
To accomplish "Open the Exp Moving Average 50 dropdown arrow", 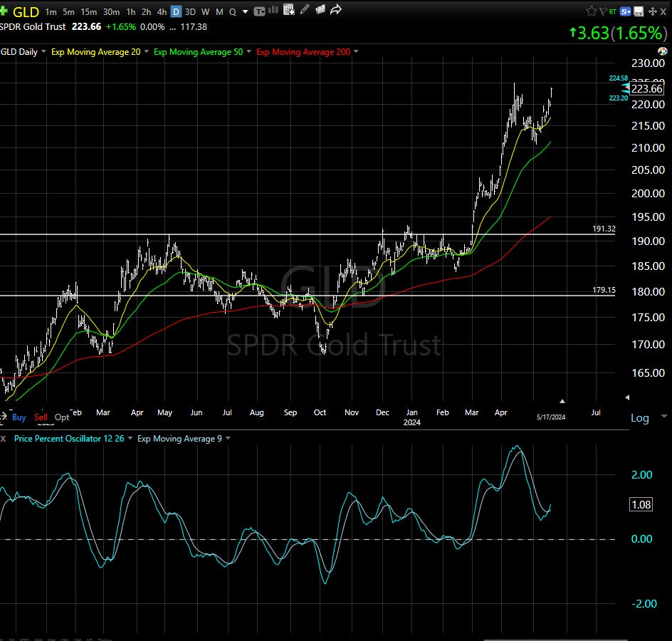I will tap(248, 51).
